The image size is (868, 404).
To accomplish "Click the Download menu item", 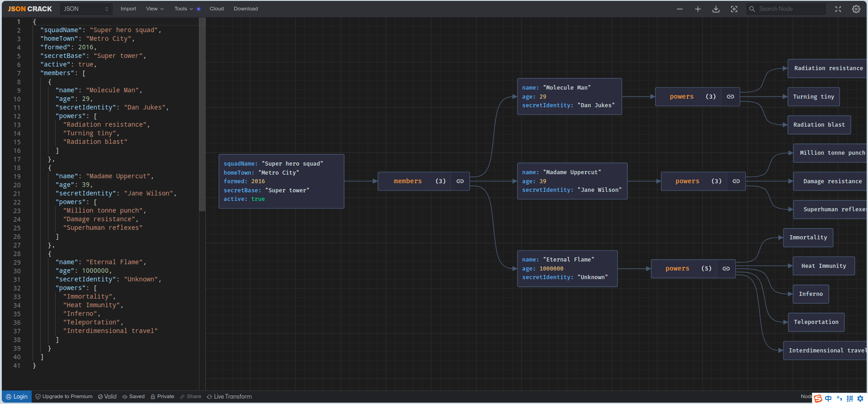I will [246, 9].
